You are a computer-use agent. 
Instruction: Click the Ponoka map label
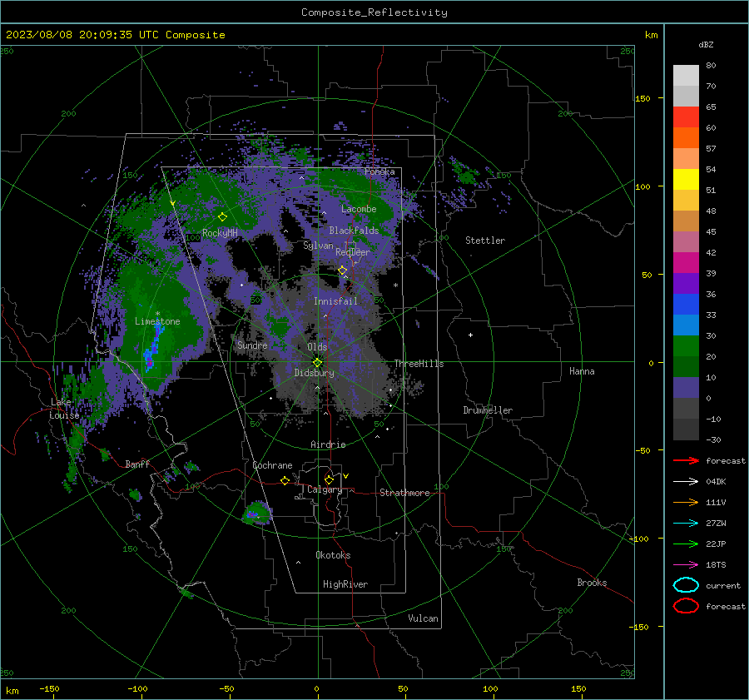tap(379, 171)
